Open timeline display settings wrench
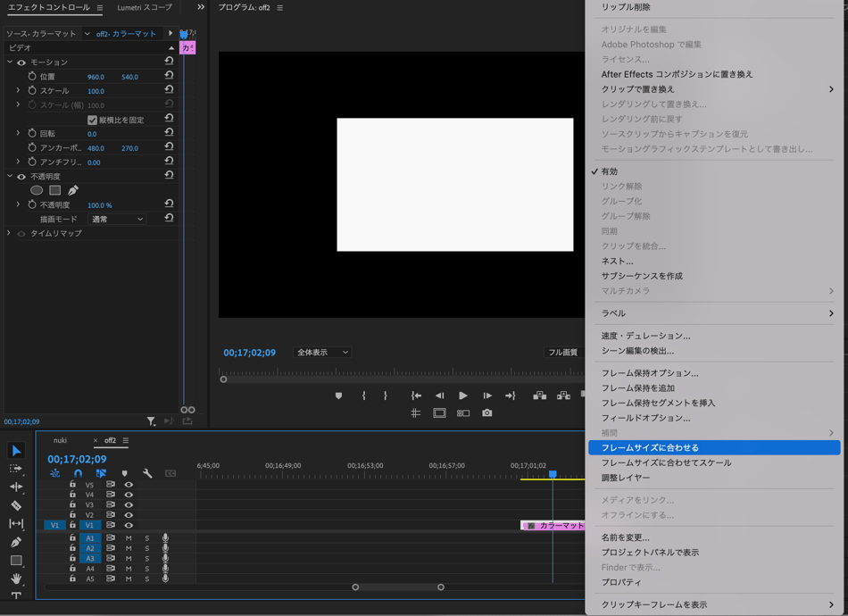 click(x=147, y=473)
